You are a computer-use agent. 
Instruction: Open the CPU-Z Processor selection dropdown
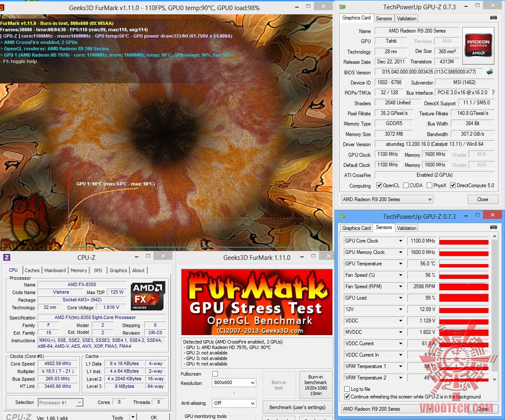(x=60, y=403)
